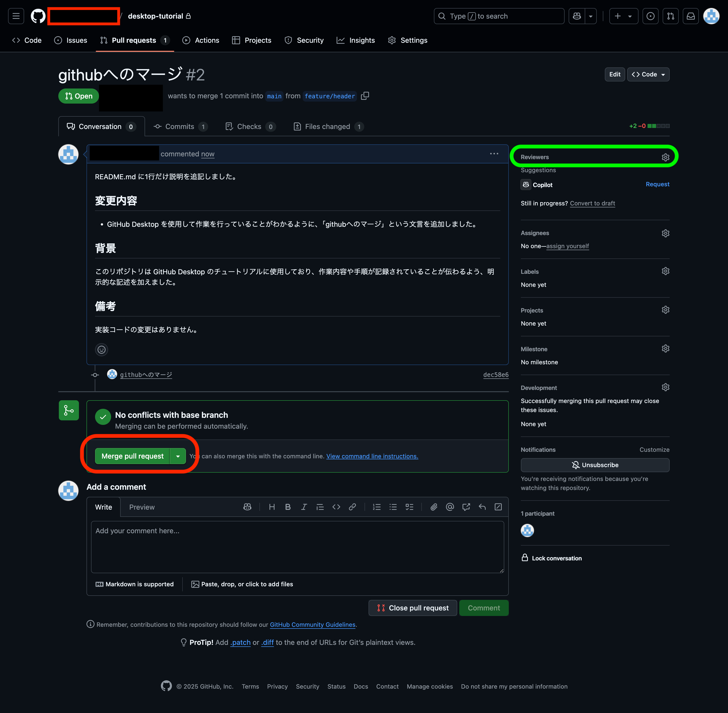Open Copilot icon in comment toolbar
The width and height of the screenshot is (728, 713).
point(247,507)
